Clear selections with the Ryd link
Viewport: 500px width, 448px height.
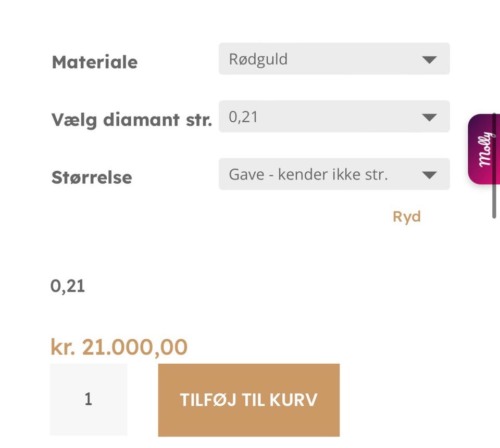[406, 216]
